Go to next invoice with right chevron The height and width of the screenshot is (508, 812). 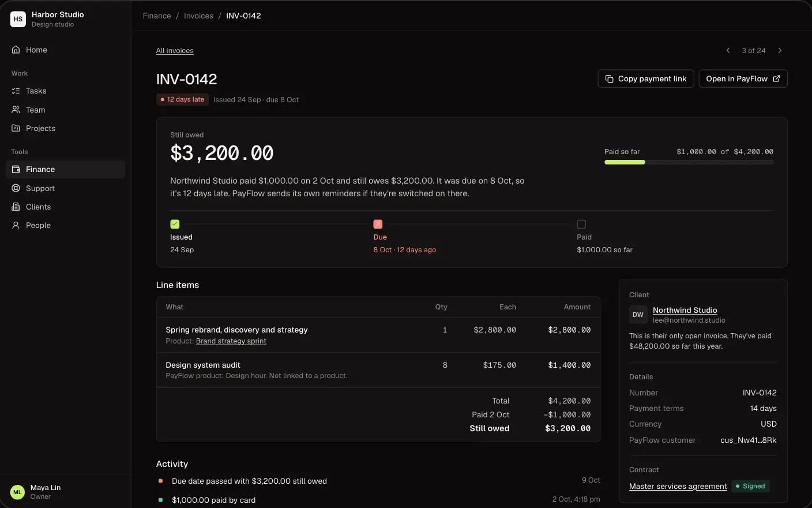click(x=780, y=50)
